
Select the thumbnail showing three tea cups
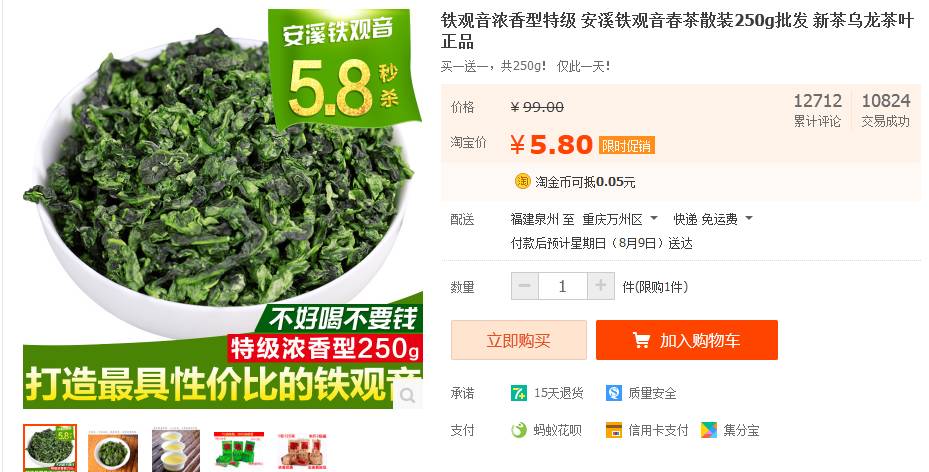pos(176,451)
